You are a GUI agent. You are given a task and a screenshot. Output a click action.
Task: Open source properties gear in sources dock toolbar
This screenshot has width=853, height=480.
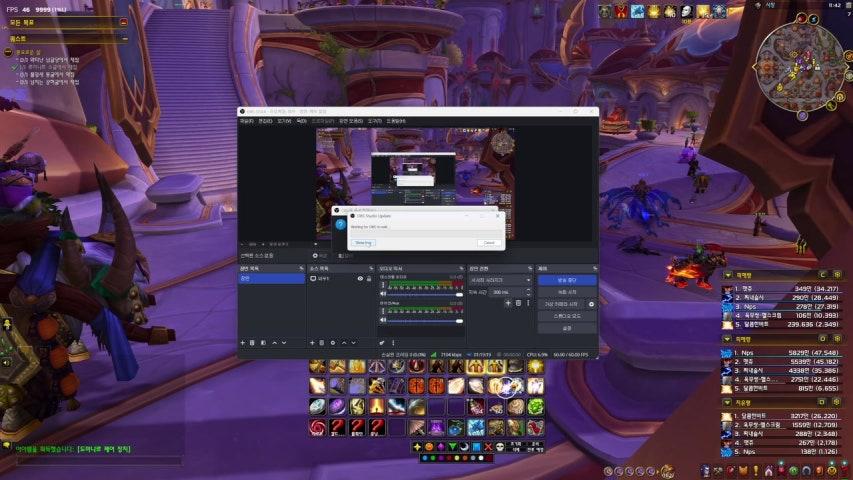(x=333, y=343)
